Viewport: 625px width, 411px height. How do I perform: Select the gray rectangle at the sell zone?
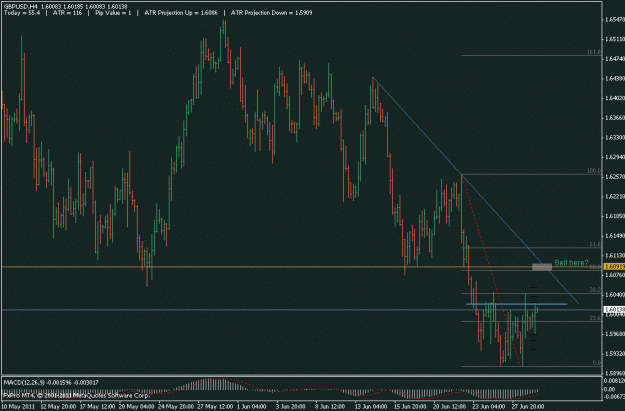click(542, 267)
